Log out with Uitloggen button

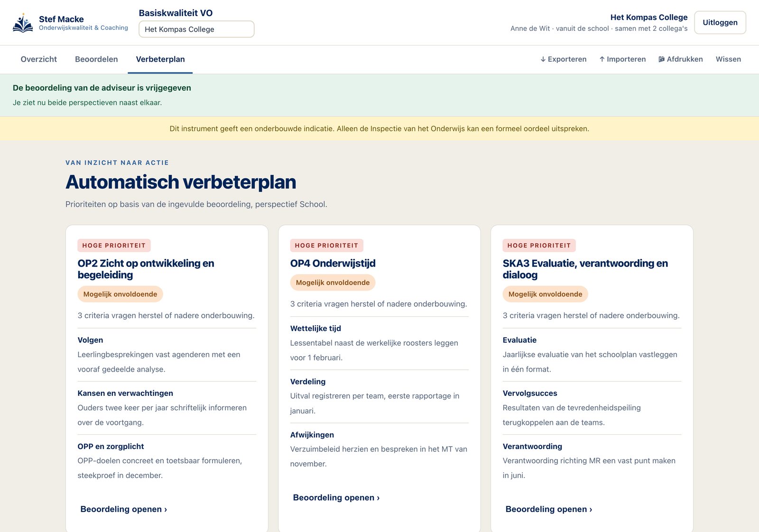tap(720, 22)
